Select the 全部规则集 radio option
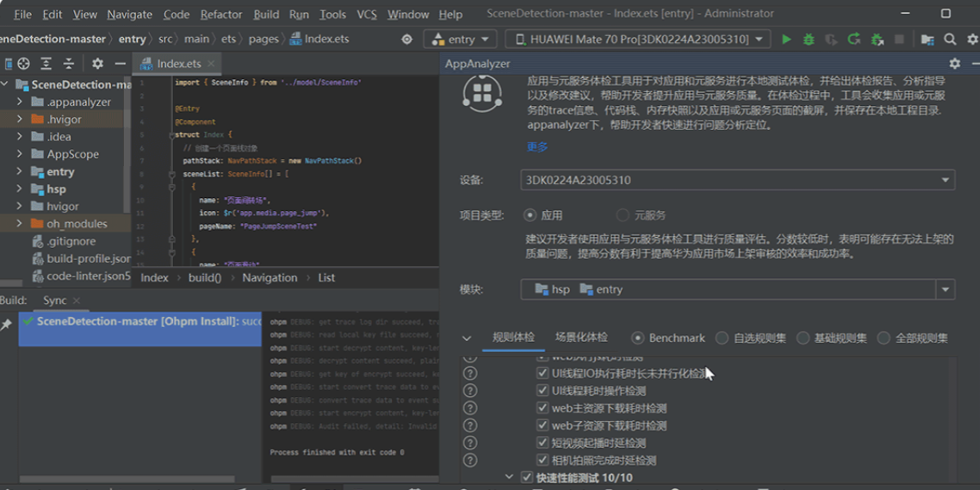Image resolution: width=980 pixels, height=490 pixels. coord(884,338)
